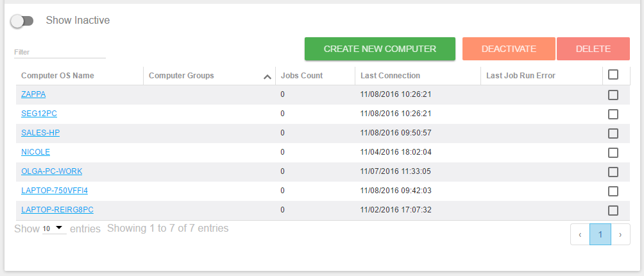Open the ZAPPA computer link
The image size is (644, 276).
tap(33, 94)
